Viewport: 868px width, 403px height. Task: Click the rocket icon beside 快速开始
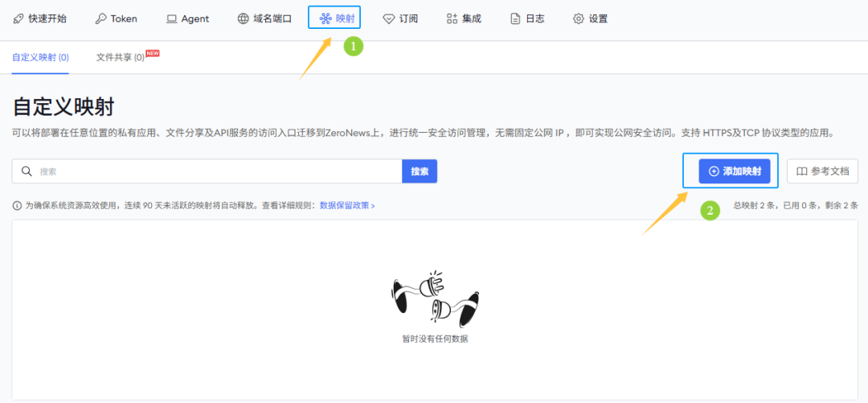(18, 19)
